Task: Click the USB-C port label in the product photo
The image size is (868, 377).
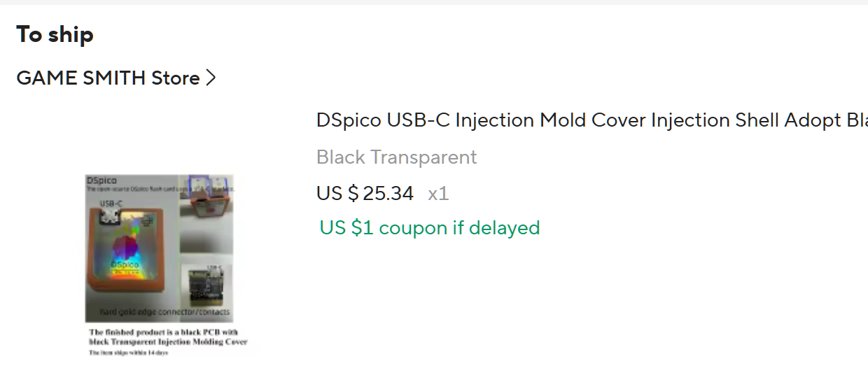Action: (x=111, y=204)
